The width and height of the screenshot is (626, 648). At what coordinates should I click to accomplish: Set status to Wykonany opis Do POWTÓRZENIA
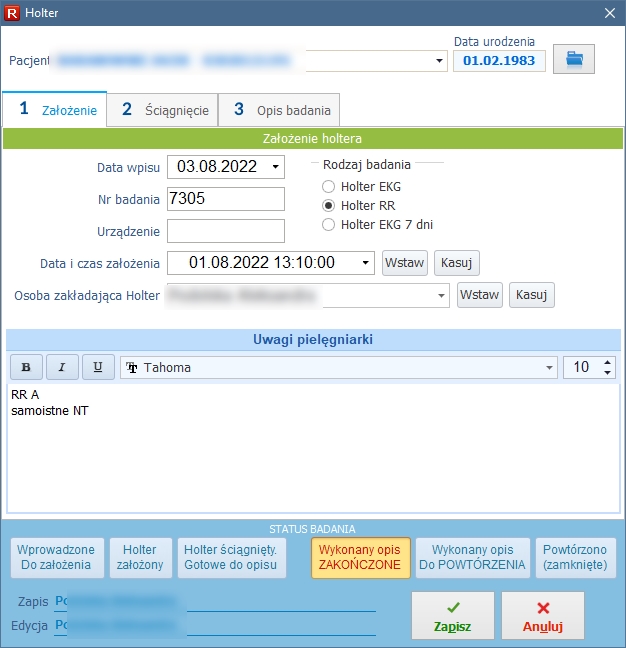click(x=472, y=557)
